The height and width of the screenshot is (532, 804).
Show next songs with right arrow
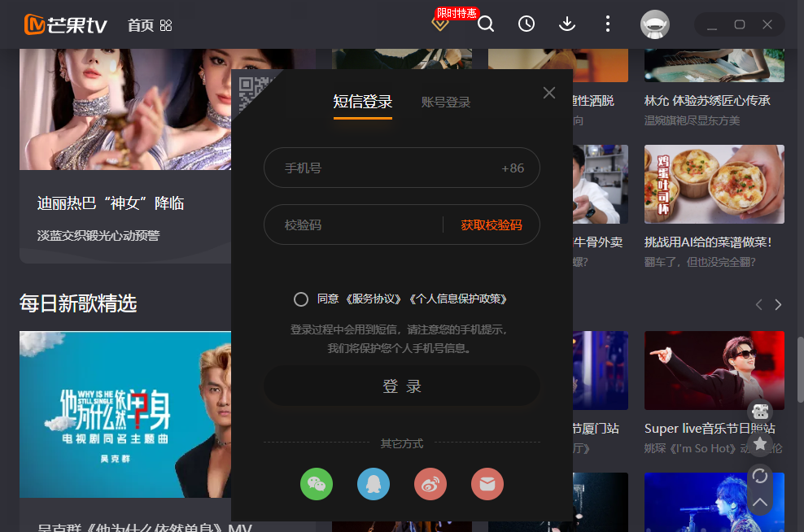pyautogui.click(x=778, y=305)
